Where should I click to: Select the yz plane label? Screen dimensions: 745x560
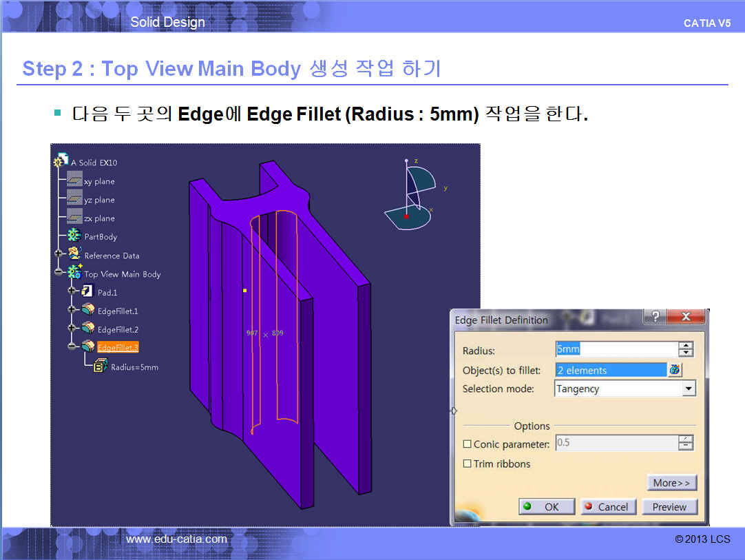pos(99,200)
